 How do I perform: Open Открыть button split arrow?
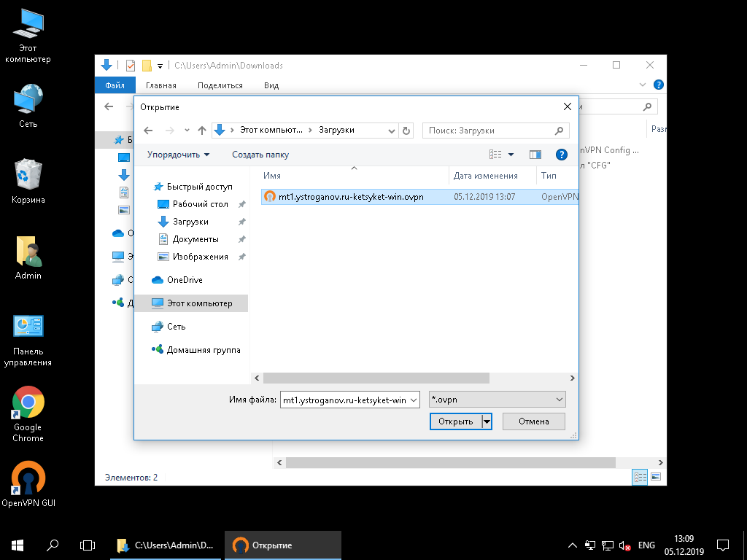click(x=487, y=421)
